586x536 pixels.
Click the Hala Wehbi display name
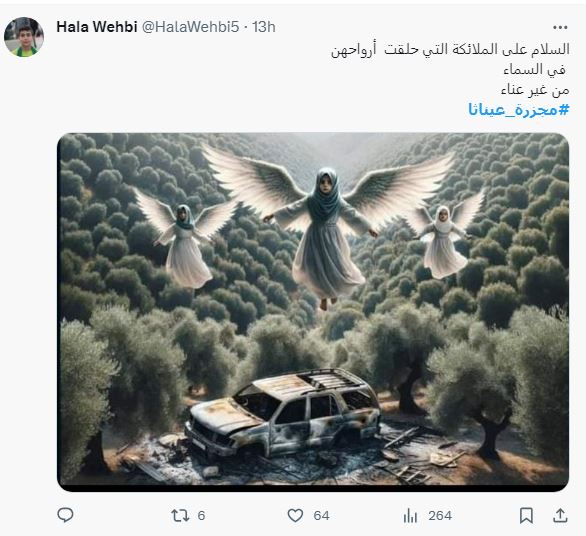click(97, 27)
